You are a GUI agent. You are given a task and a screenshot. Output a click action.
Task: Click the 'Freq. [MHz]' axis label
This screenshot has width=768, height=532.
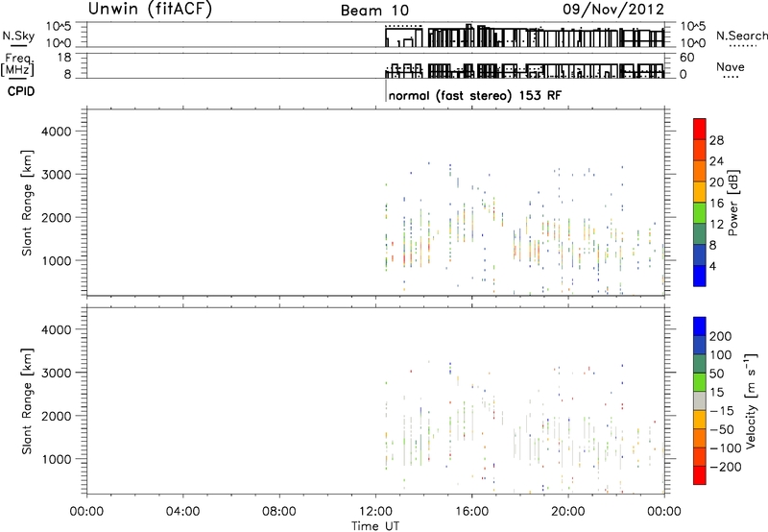click(18, 65)
